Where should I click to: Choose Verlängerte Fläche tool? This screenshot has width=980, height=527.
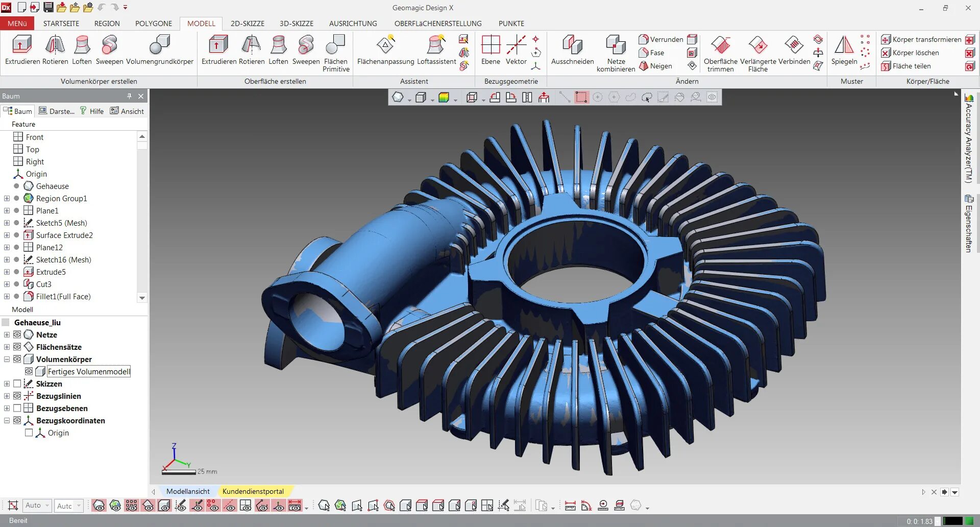tap(758, 53)
